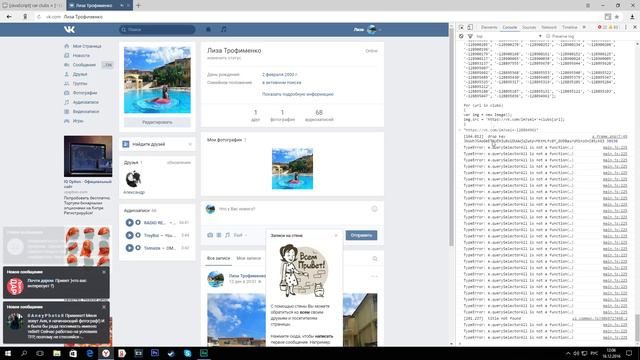Open the music note icon in VK header

pos(224,29)
